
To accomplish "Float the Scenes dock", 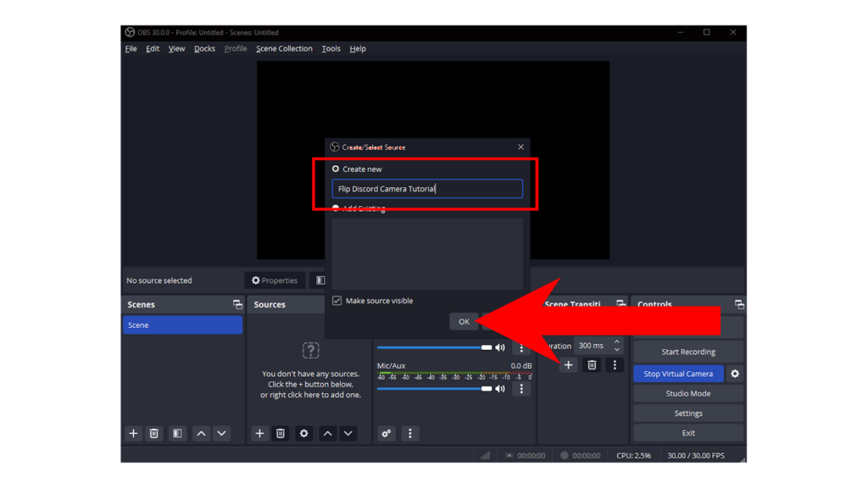I will pos(237,304).
